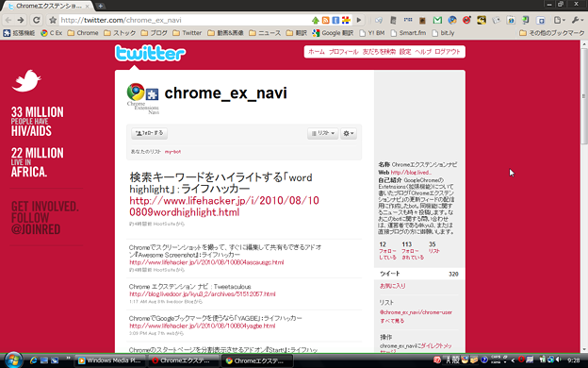Screen dimensions: 588x368
Task: Reload the page with the refresh button
Action: pyautogui.click(x=37, y=20)
